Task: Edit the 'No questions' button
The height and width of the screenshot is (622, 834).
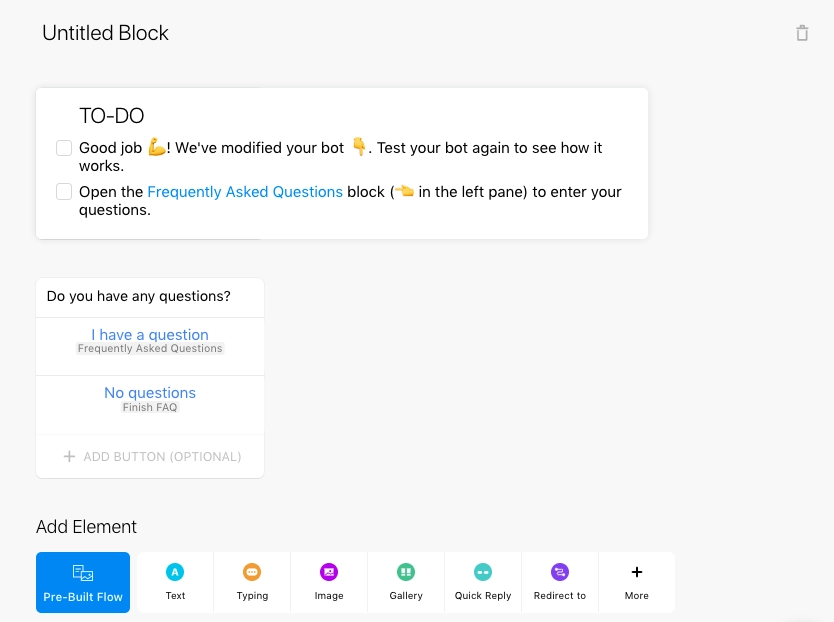Action: tap(150, 393)
